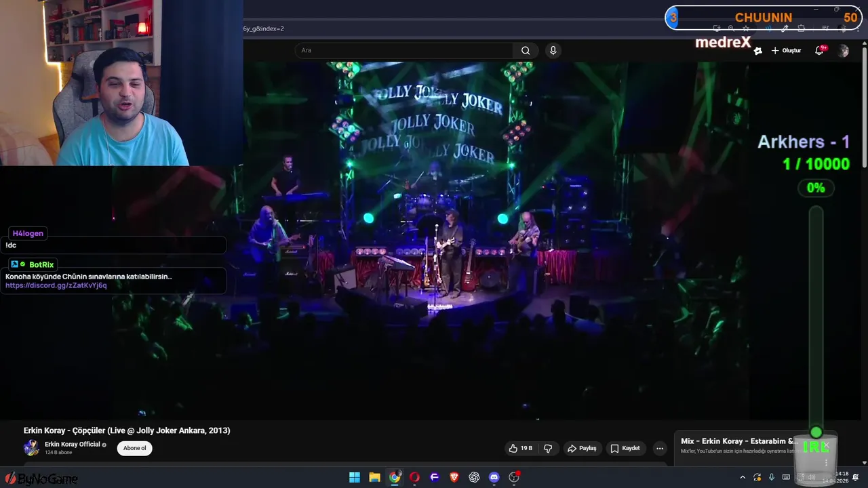868x488 pixels.
Task: Click the 0% progress badge
Action: (816, 188)
